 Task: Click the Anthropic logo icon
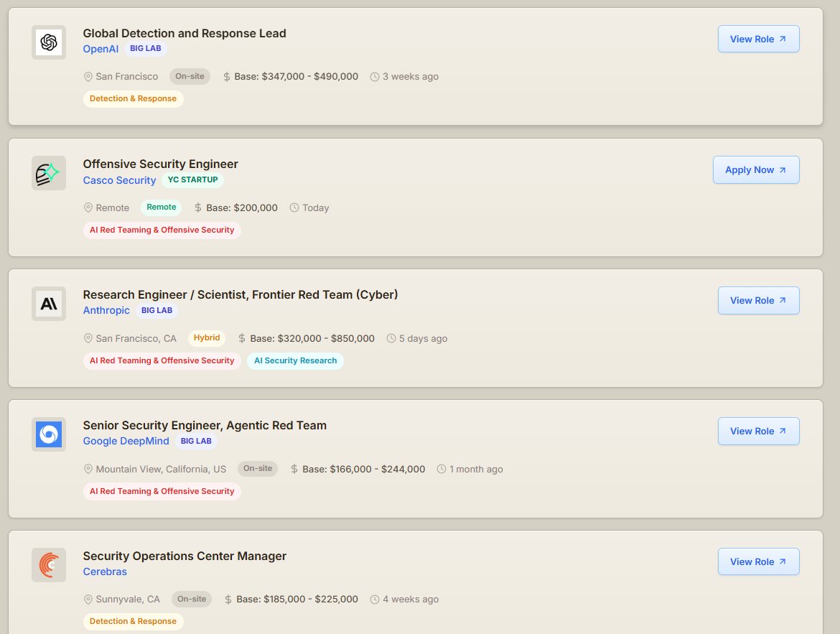pyautogui.click(x=49, y=304)
